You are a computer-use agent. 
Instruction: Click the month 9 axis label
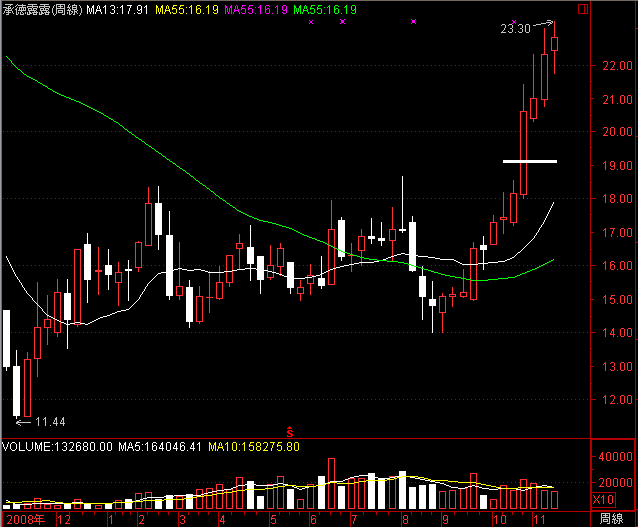click(446, 520)
